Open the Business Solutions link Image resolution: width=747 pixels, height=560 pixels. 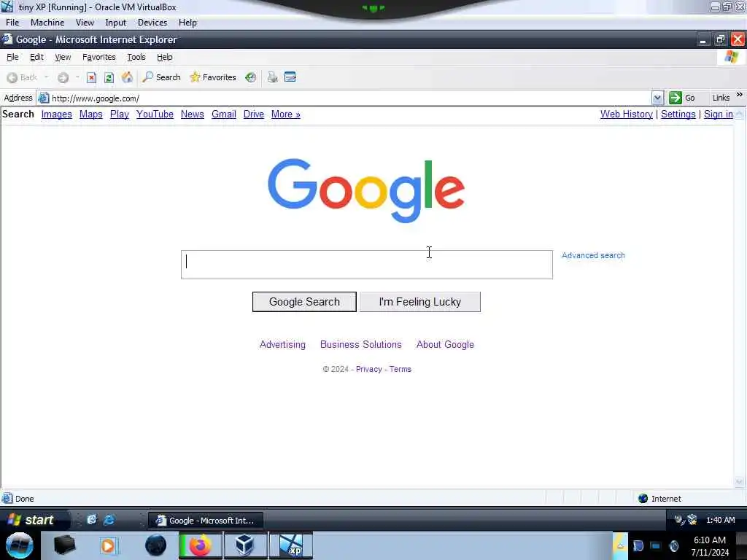pos(360,344)
